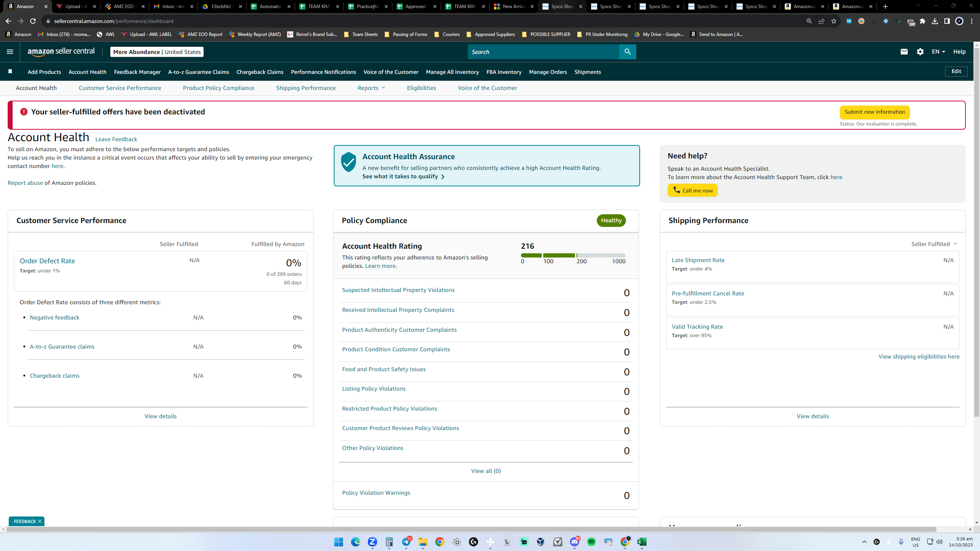Open the messages envelope icon
980x551 pixels.
pos(904,52)
